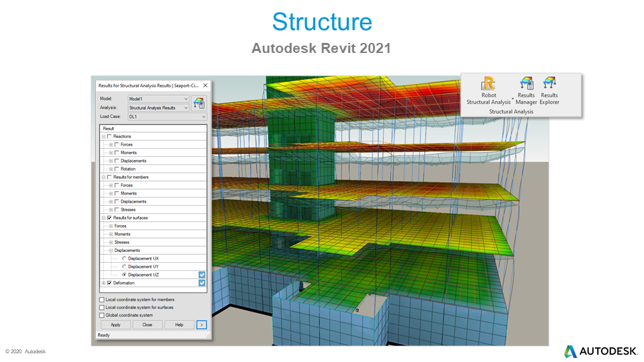Click the arrow button next to Help
Viewport: 644px width, 362px height.
[201, 324]
